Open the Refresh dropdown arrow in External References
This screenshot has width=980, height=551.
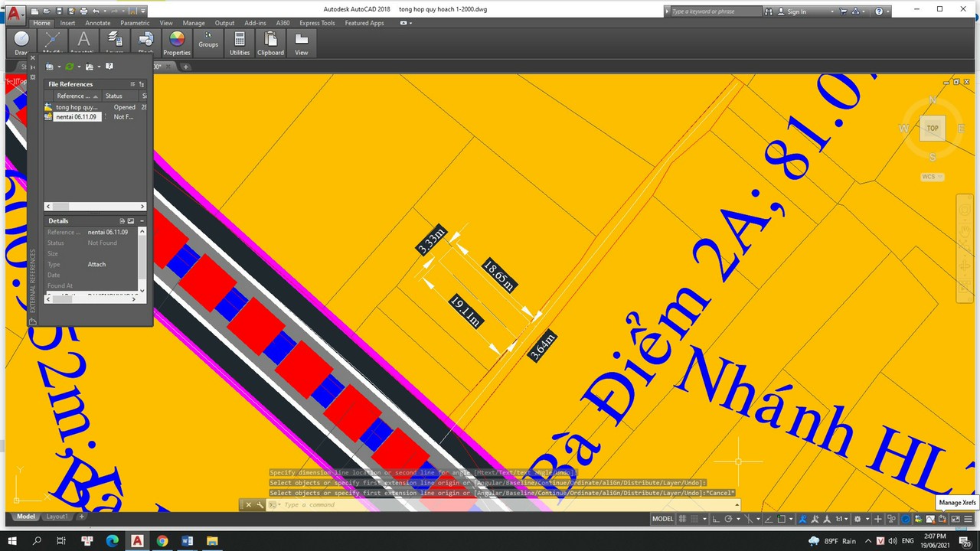tap(79, 67)
